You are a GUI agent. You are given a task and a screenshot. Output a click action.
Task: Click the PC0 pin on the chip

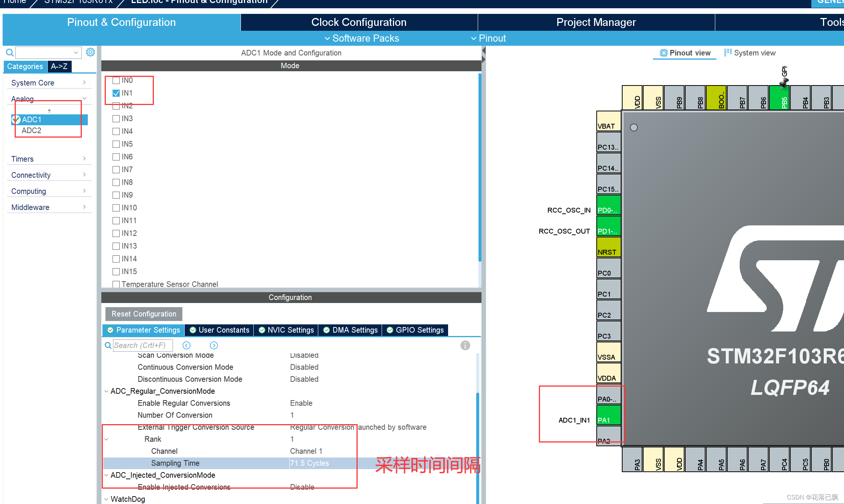pos(609,268)
